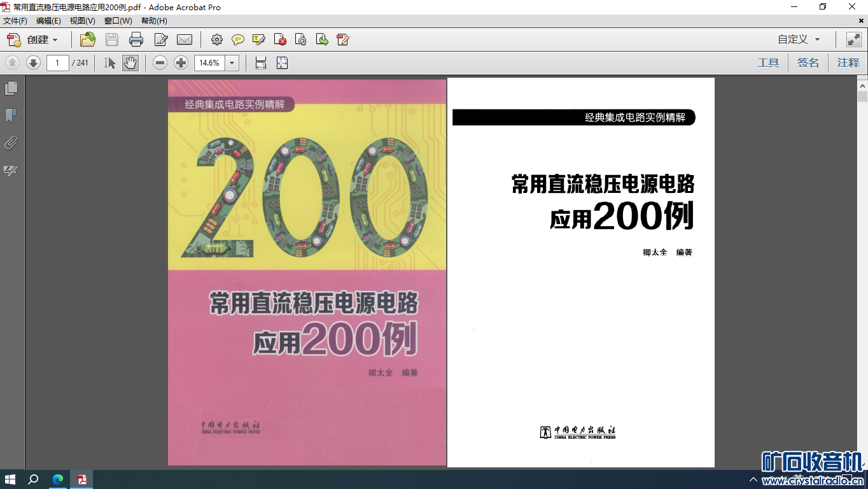
Task: Show the Signatures side panel
Action: [x=11, y=171]
